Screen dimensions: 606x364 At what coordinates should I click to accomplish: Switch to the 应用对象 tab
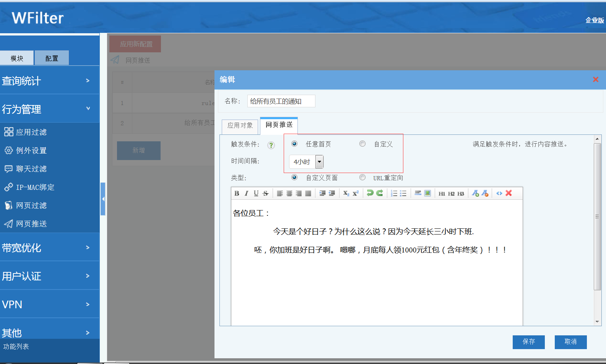click(240, 126)
